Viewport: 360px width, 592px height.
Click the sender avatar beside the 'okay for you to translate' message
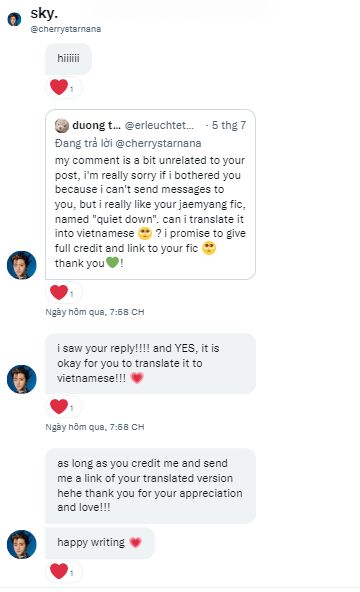22,379
